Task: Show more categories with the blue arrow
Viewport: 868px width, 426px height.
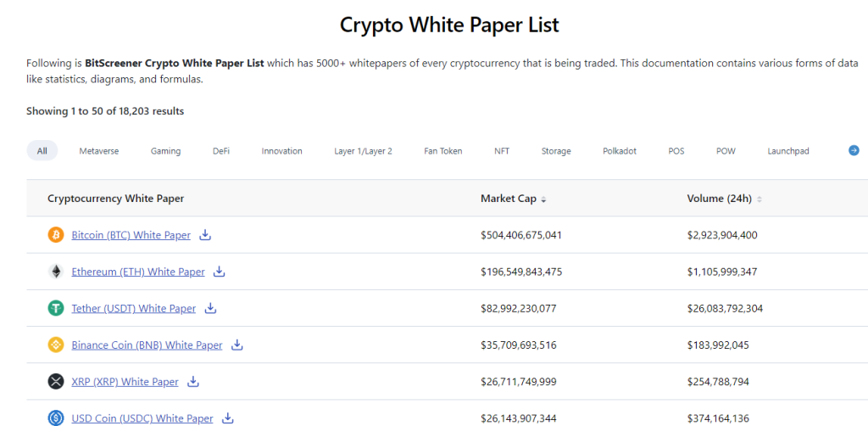Action: pyautogui.click(x=854, y=150)
